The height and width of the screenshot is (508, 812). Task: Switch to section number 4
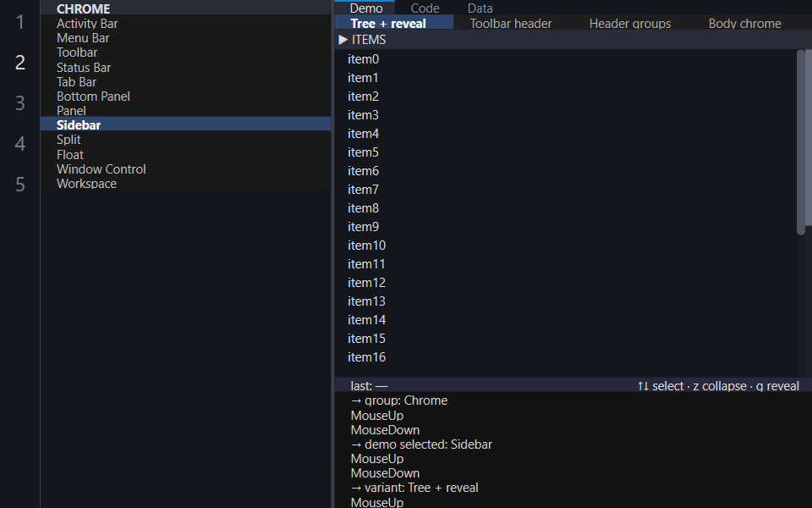[x=20, y=143]
